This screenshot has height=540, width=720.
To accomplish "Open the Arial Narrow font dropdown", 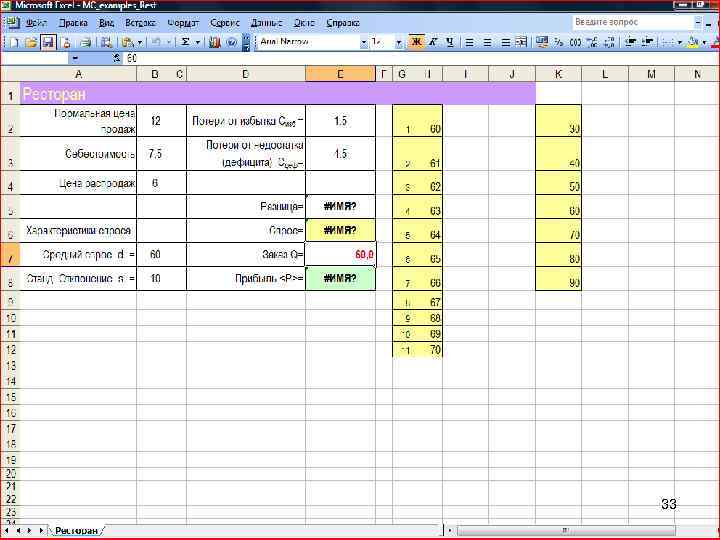I will (x=364, y=42).
